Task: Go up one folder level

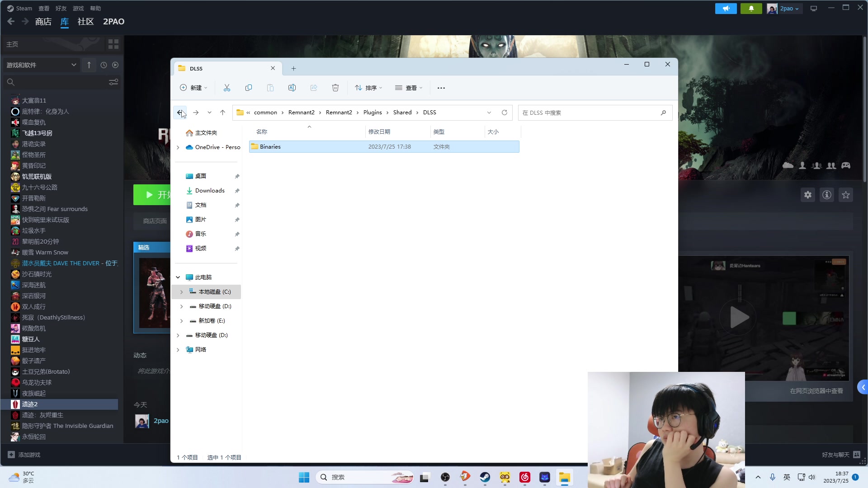Action: pyautogui.click(x=222, y=113)
